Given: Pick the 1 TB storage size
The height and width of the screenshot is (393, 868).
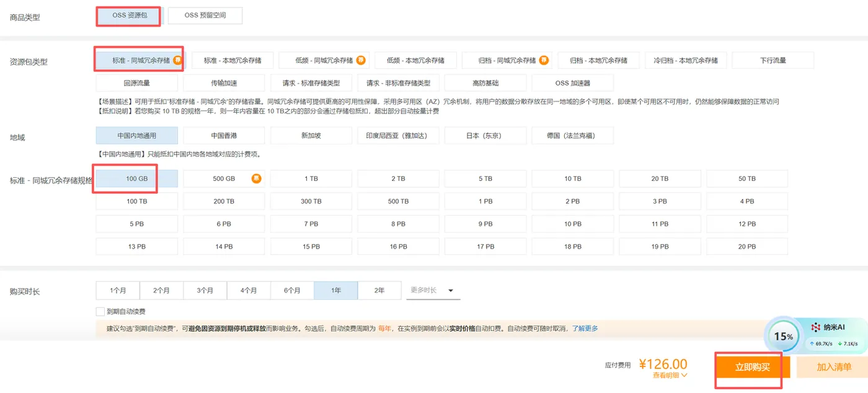Looking at the screenshot, I should pyautogui.click(x=311, y=179).
